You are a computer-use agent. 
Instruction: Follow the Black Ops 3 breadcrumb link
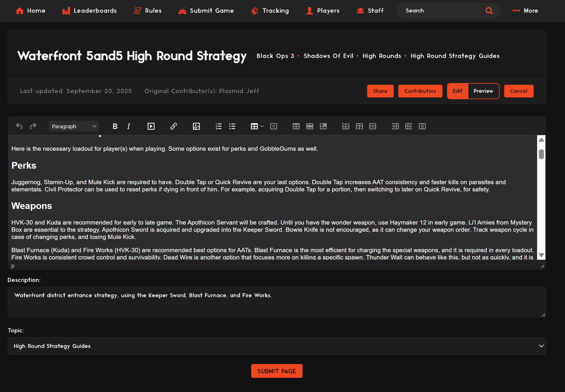coord(275,56)
